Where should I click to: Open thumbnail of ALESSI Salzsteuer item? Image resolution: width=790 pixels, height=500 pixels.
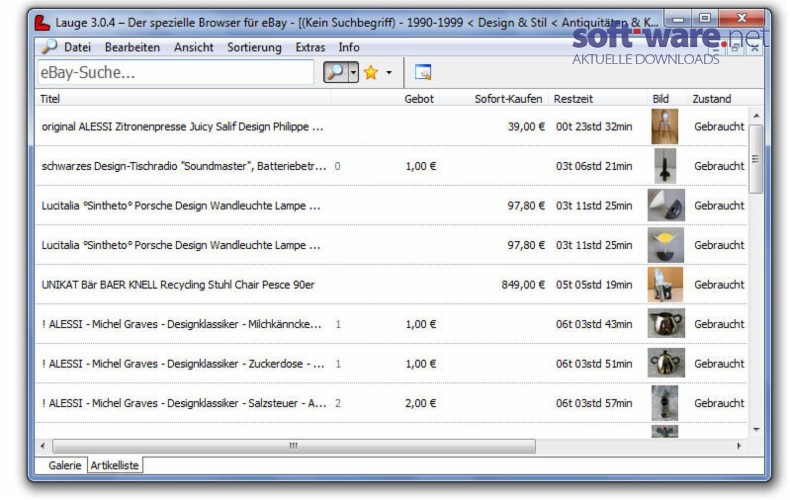coord(665,403)
